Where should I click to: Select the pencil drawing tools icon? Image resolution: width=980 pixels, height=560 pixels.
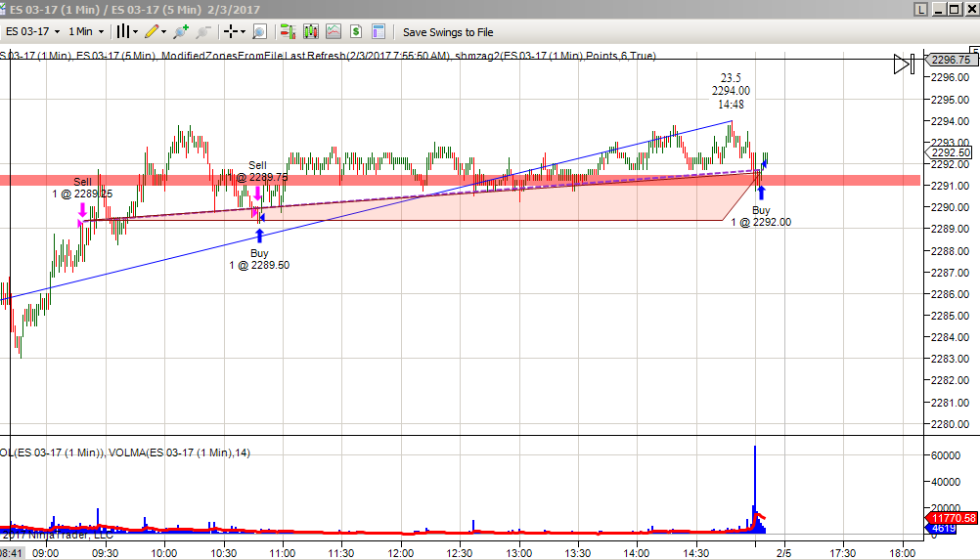point(152,31)
